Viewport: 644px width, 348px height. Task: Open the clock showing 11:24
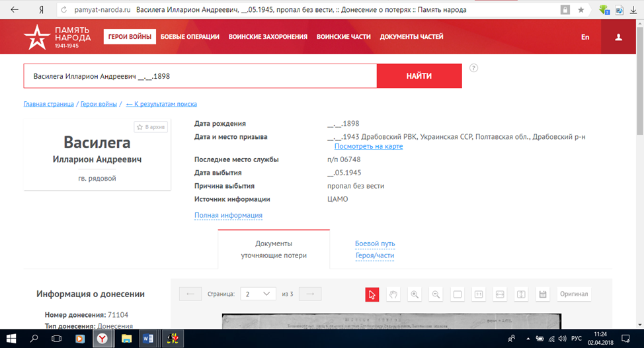tap(600, 339)
